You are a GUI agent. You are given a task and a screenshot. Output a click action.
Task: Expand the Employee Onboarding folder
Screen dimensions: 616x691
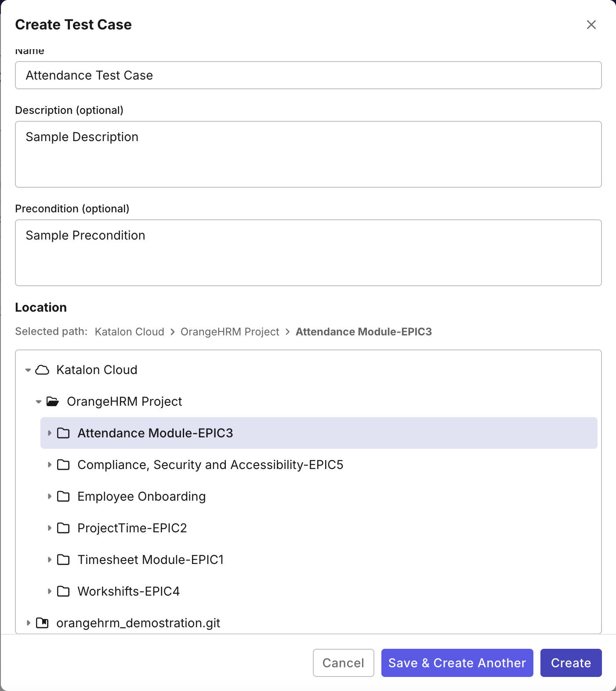point(49,496)
